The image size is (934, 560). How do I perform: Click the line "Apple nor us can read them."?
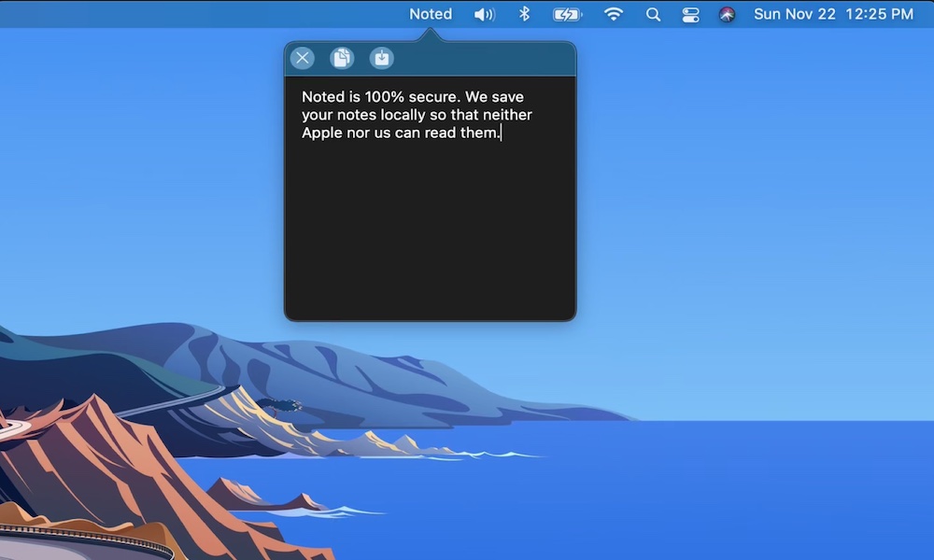[x=401, y=133]
